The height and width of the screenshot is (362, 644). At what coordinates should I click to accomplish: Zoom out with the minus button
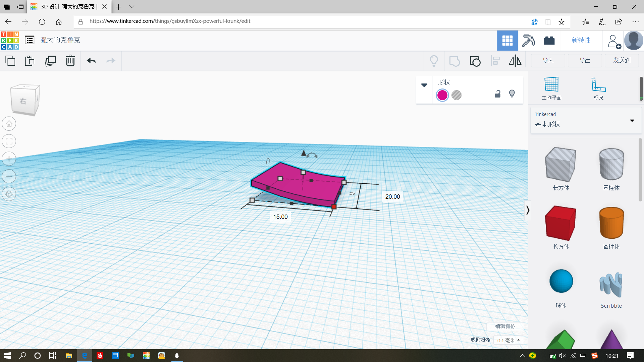pyautogui.click(x=9, y=176)
